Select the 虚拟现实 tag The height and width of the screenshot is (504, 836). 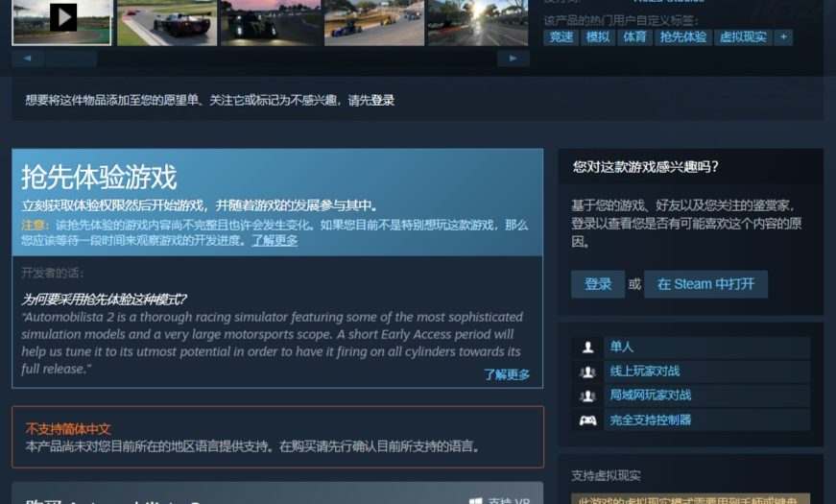click(743, 36)
